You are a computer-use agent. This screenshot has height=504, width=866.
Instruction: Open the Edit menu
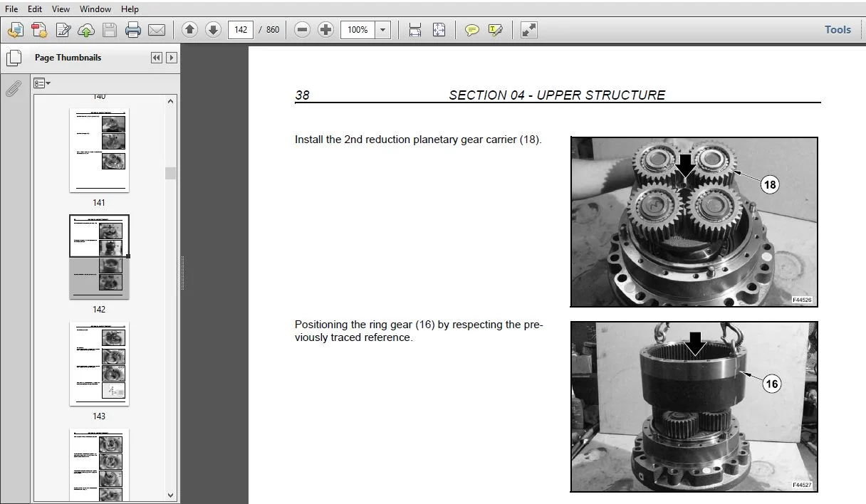[35, 9]
